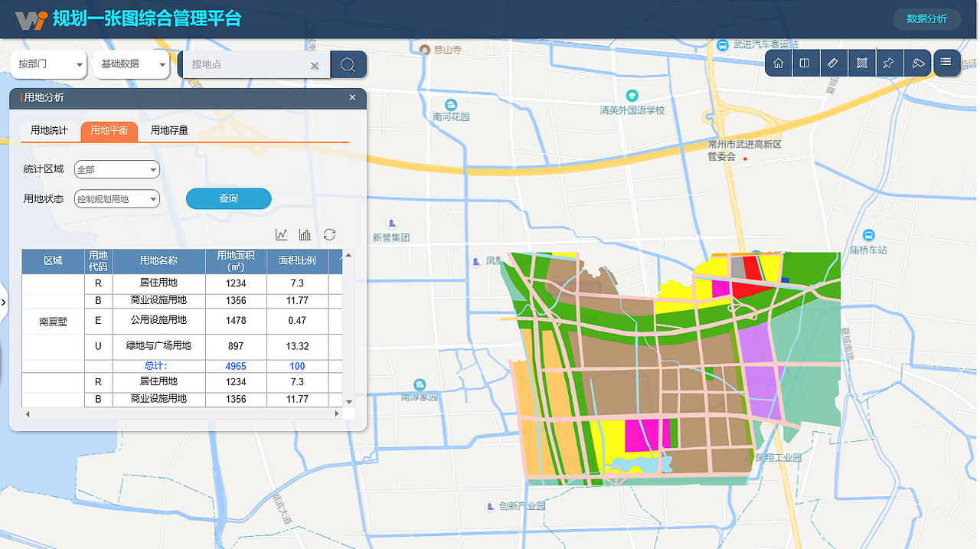This screenshot has height=549, width=980.
Task: Switch to the 用地统计 tab
Action: click(49, 131)
